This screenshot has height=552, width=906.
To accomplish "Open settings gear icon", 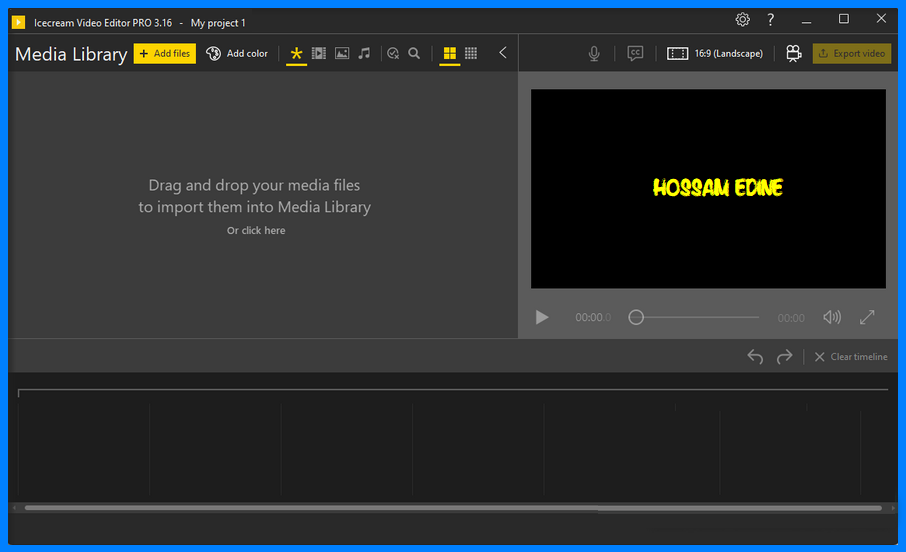I will [x=742, y=20].
